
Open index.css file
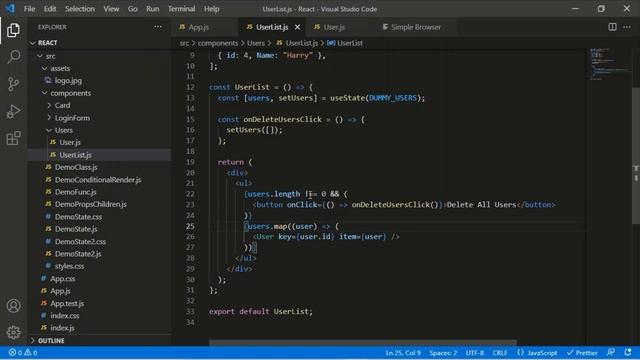[x=99, y=316]
